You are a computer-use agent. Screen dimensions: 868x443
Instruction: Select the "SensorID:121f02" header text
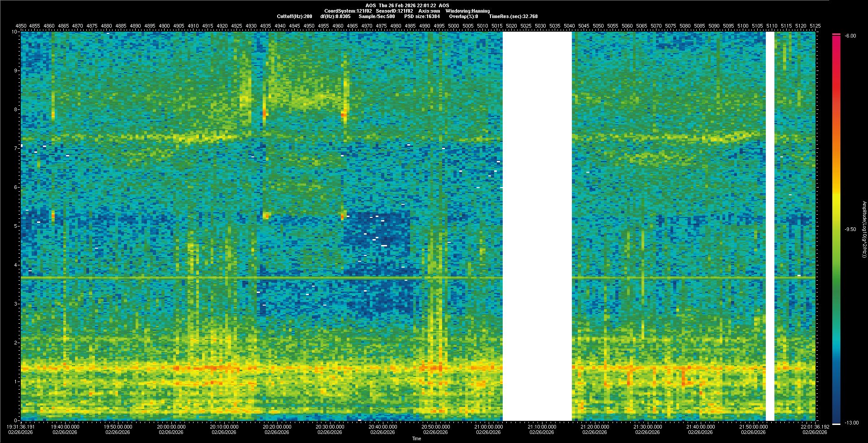394,11
